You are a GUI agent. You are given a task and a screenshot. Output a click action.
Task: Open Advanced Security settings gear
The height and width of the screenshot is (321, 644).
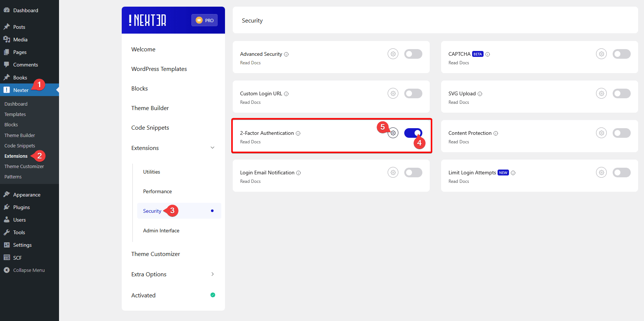click(x=393, y=54)
